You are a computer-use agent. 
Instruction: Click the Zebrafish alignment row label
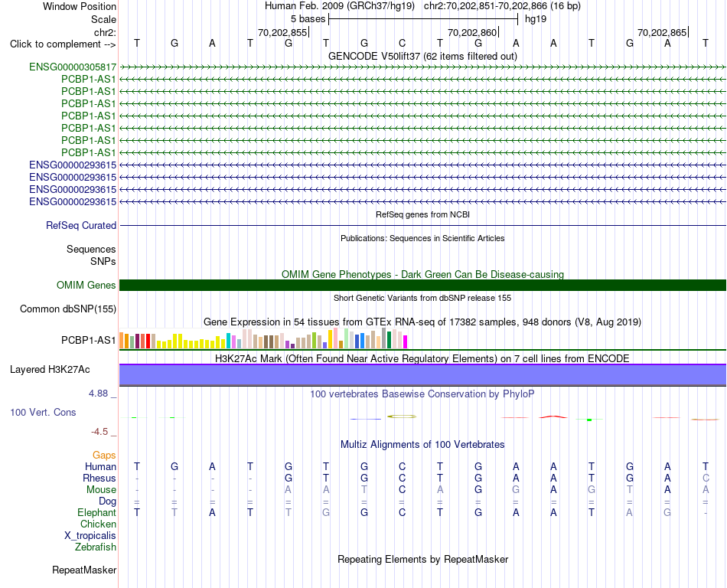click(96, 547)
